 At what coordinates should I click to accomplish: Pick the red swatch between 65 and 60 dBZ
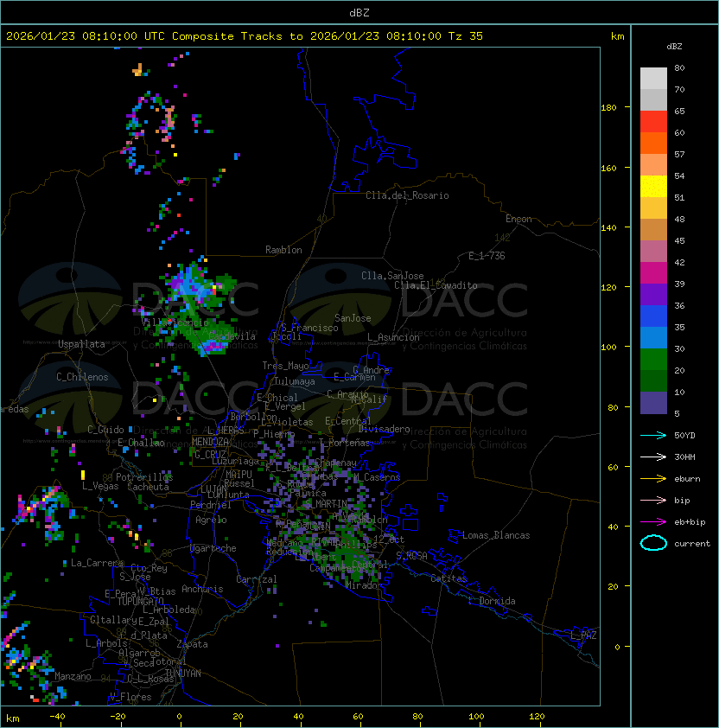pyautogui.click(x=653, y=122)
